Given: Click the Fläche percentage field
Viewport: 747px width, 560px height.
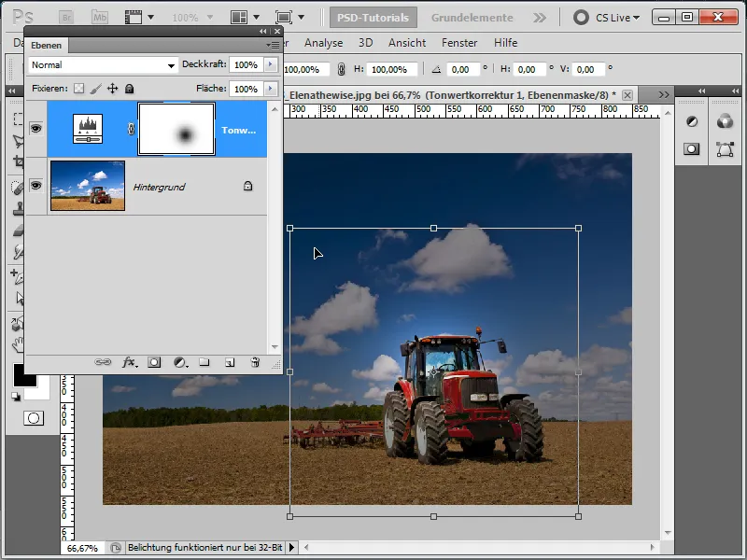Looking at the screenshot, I should coord(247,89).
